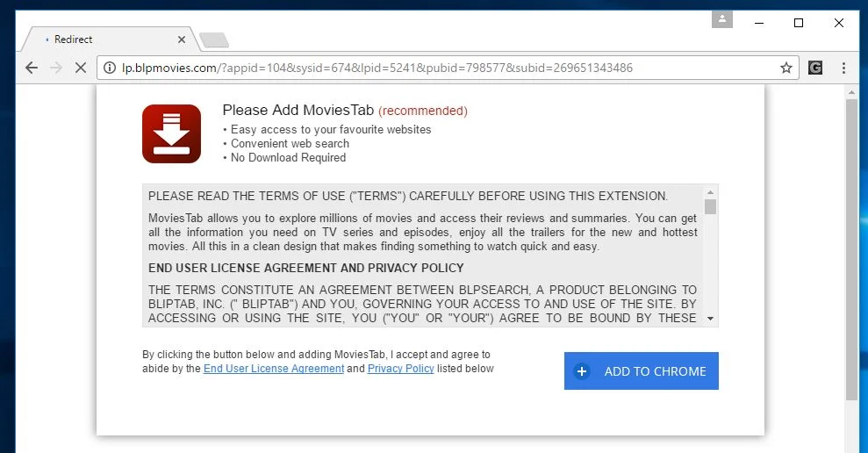This screenshot has height=453, width=868.
Task: Click 'Convenient web search' bullet text
Action: click(290, 143)
